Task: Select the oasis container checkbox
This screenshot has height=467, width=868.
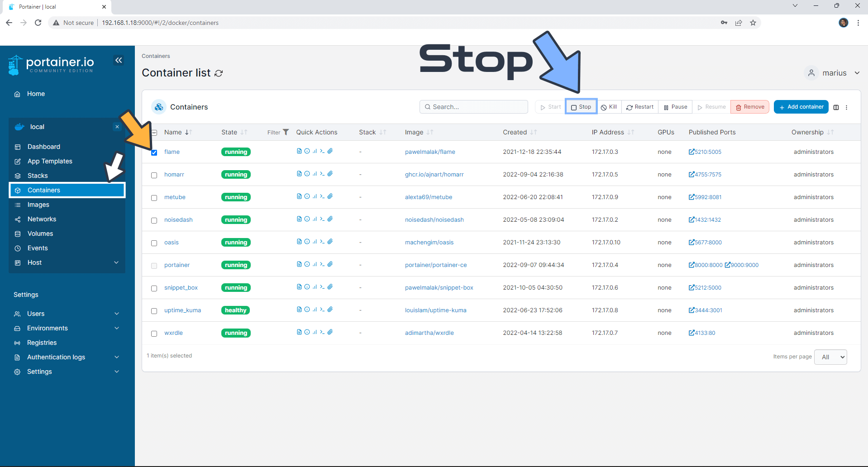Action: tap(154, 243)
